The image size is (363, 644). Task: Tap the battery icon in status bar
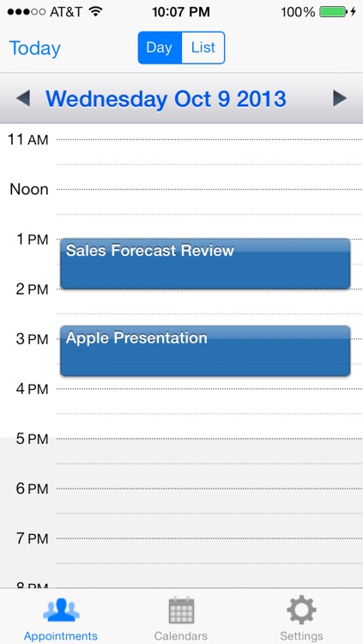click(x=334, y=12)
